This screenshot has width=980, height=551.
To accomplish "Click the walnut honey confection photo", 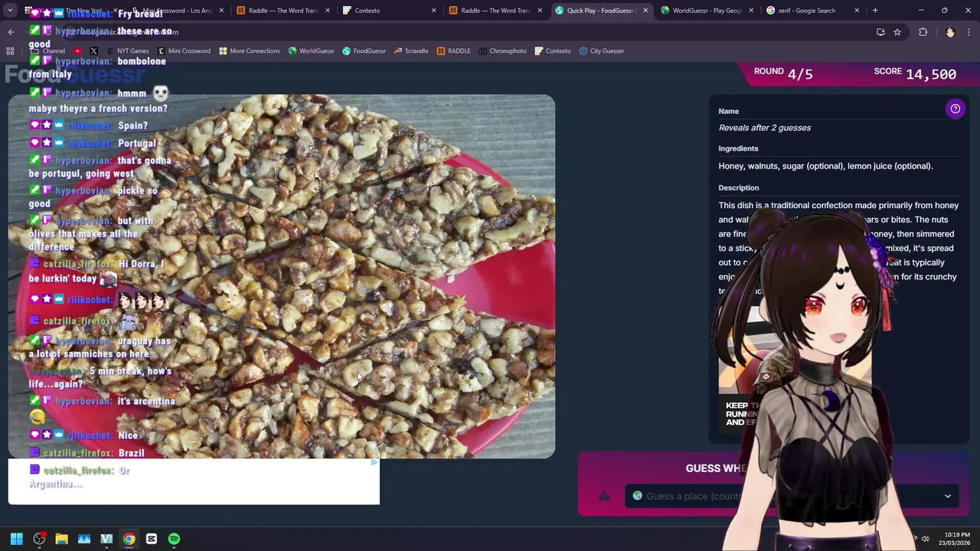I will pos(282,276).
